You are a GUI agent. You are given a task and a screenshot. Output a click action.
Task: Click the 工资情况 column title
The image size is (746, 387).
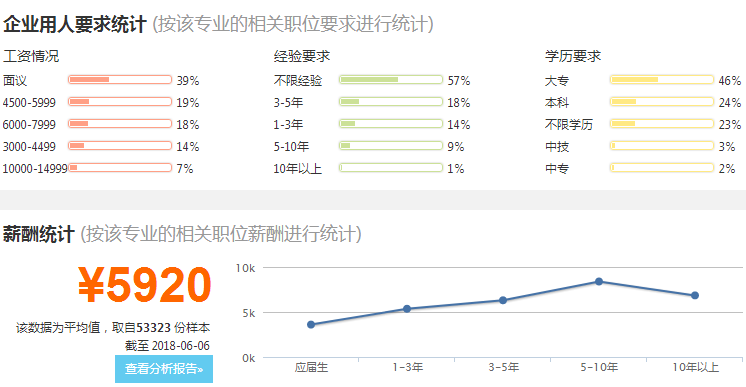(x=31, y=56)
